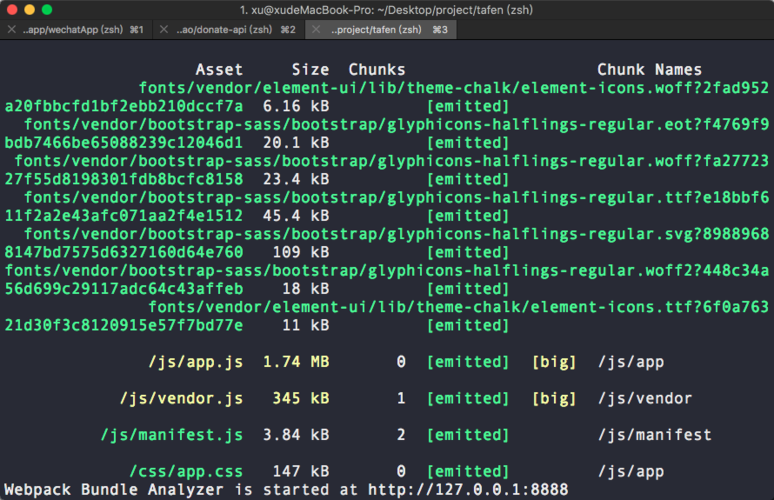Click the 45.4 kB size value
The image size is (774, 500).
296,216
